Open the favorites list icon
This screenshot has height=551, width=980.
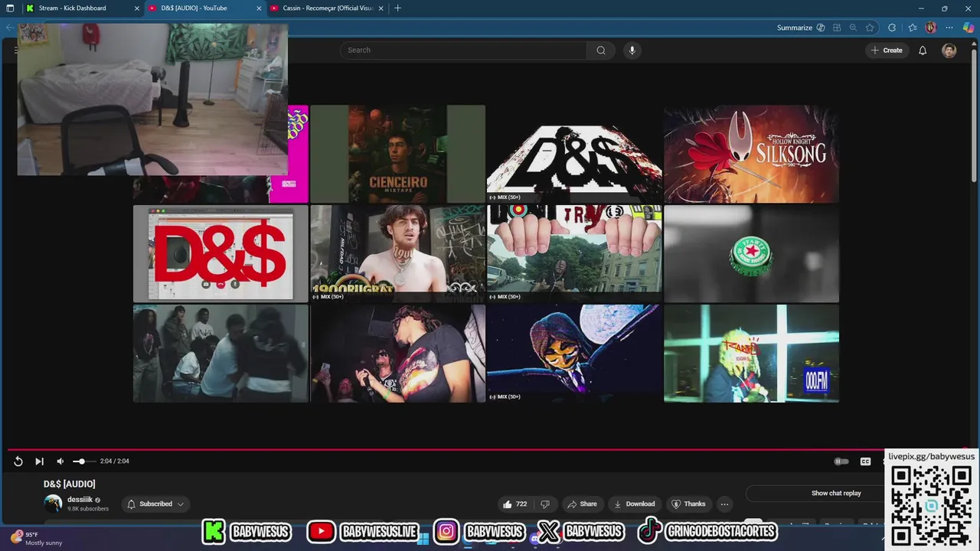point(912,28)
